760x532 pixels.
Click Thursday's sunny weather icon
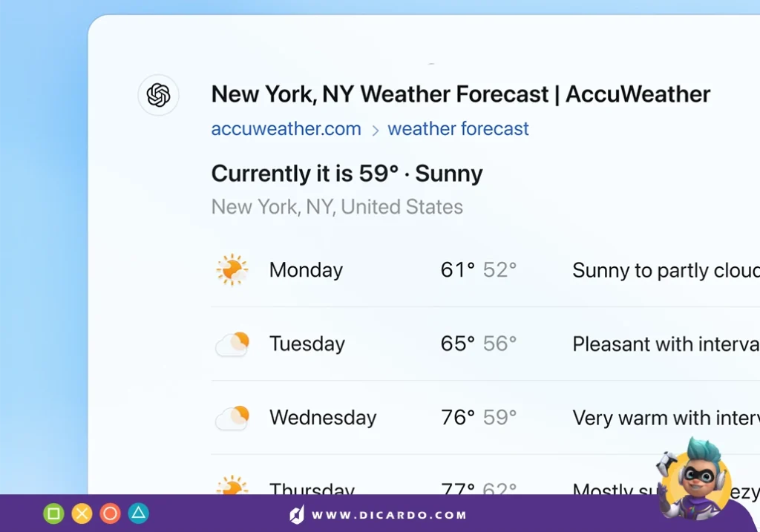click(232, 485)
